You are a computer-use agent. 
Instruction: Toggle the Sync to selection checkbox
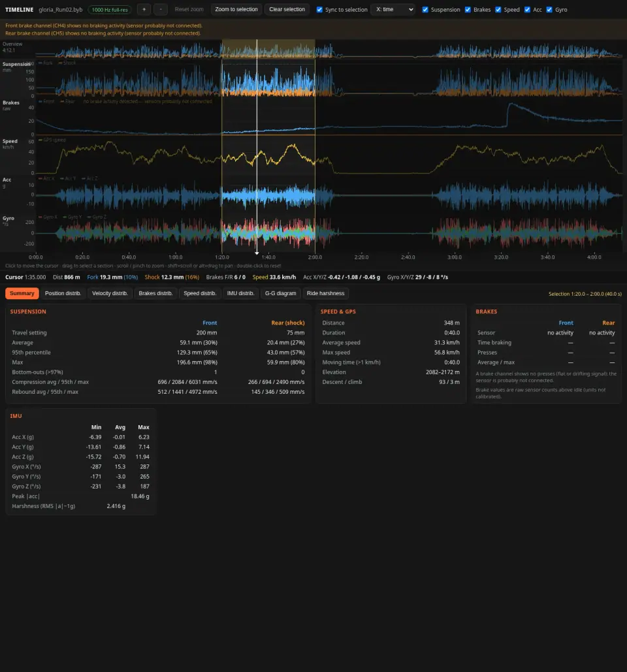click(x=319, y=9)
